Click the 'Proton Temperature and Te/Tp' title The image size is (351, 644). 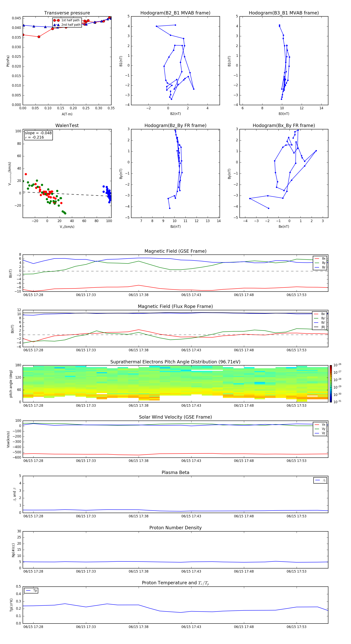[175, 583]
